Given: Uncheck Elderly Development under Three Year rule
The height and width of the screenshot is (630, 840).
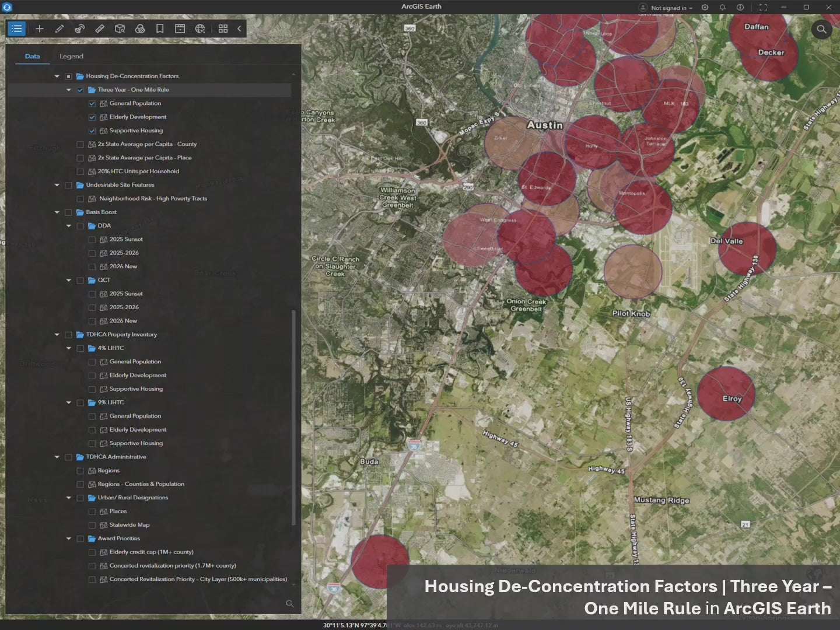Looking at the screenshot, I should [x=92, y=117].
